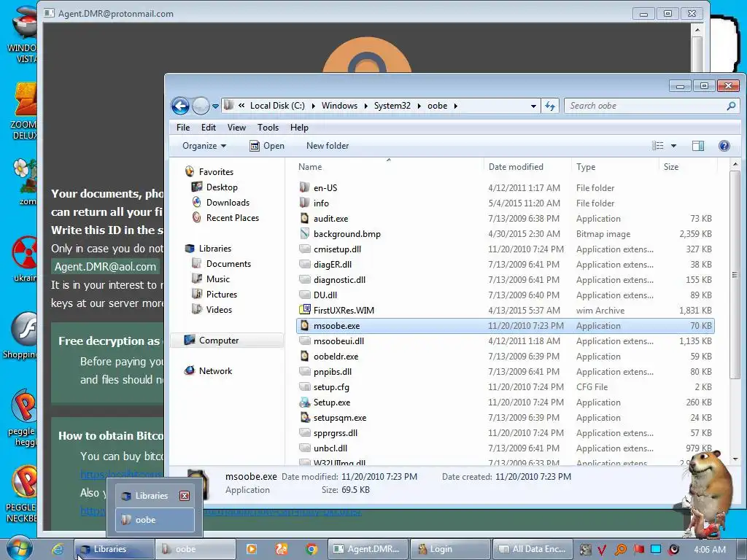This screenshot has width=747, height=560.
Task: Open recent pages dropdown next to Forward button
Action: click(215, 106)
